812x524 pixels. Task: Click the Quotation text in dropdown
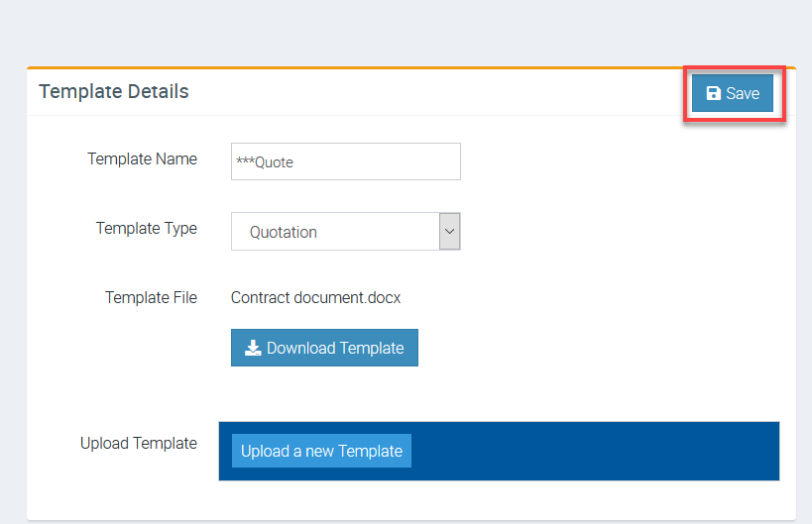coord(284,232)
